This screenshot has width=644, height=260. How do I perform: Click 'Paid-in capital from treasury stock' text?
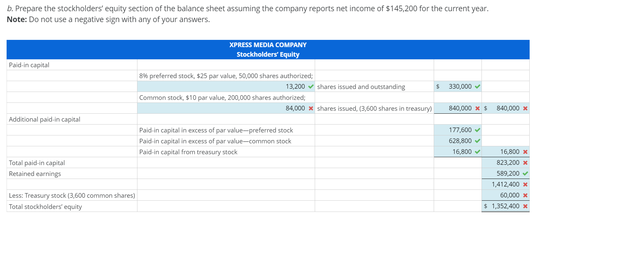click(x=188, y=152)
